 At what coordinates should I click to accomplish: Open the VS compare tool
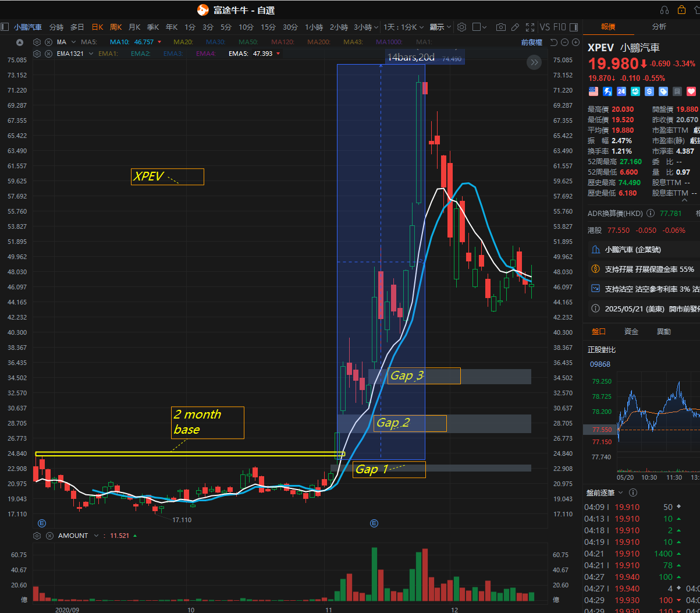coord(545,27)
